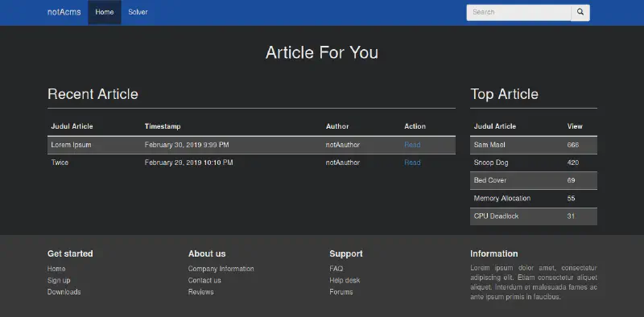Image resolution: width=644 pixels, height=317 pixels.
Task: Select the Memory Allocation top article
Action: click(502, 199)
